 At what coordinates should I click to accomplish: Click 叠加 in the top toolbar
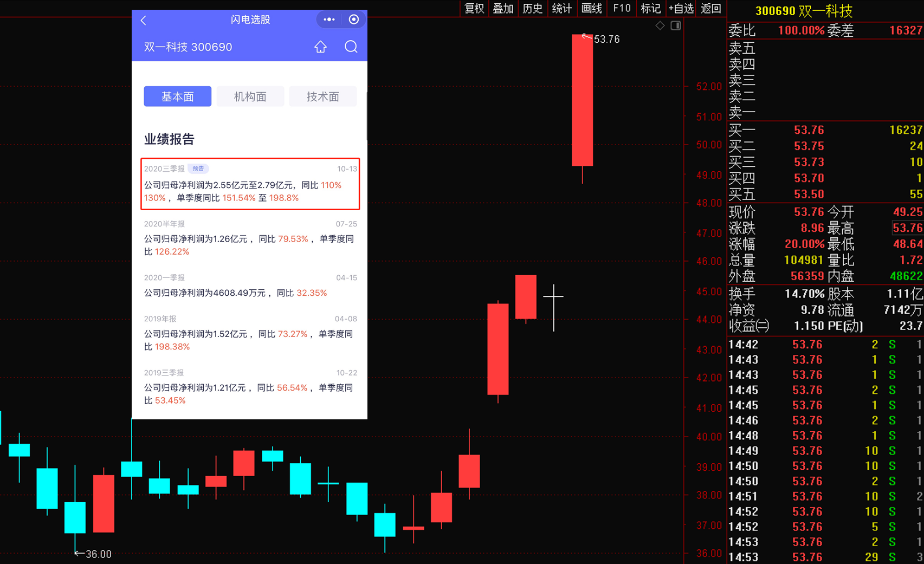pos(503,8)
